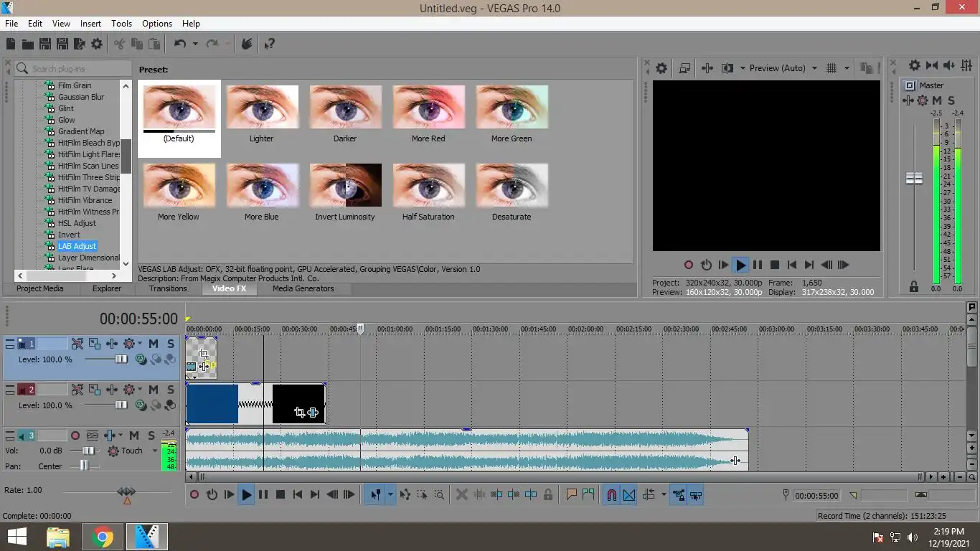Screen dimensions: 980x551
Task: Expand the overlays grid dropdown arrow
Action: point(847,68)
